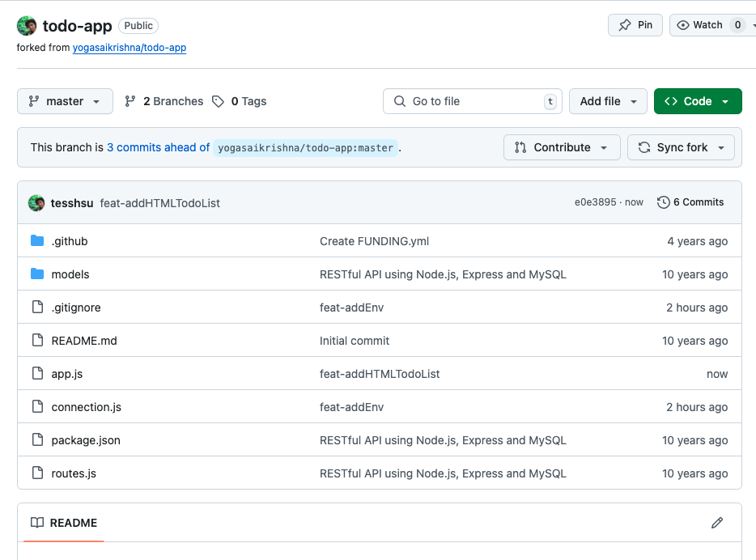
Task: Open the 3 commits ahead of link
Action: click(158, 147)
